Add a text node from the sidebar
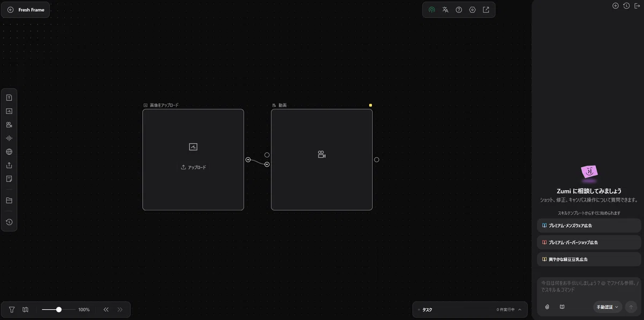Screen dimensions: 644x320 pos(9,98)
